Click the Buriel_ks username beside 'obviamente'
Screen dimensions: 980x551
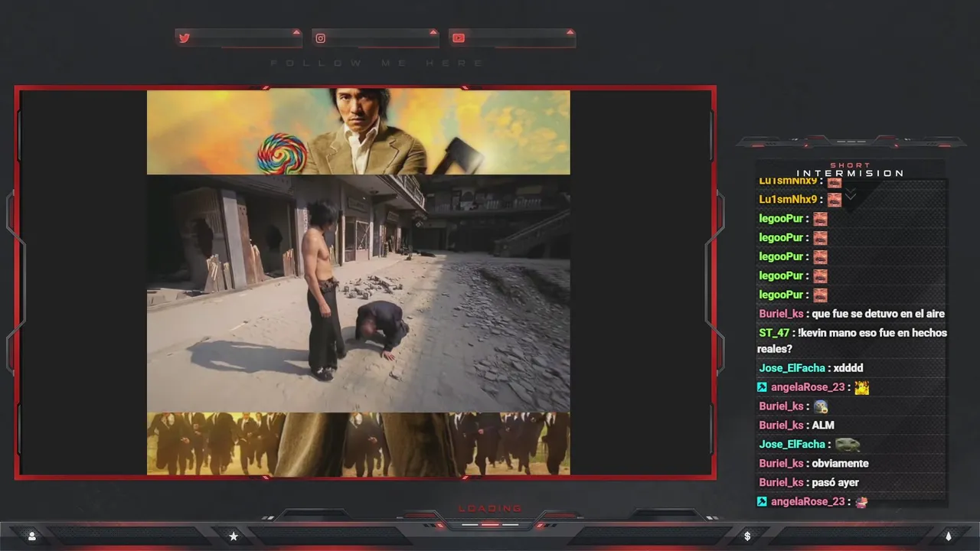(781, 464)
